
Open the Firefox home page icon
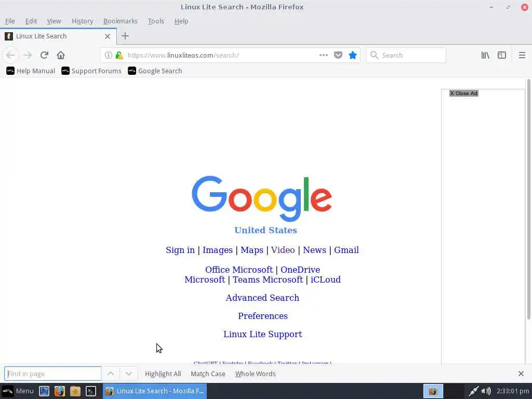(x=61, y=55)
